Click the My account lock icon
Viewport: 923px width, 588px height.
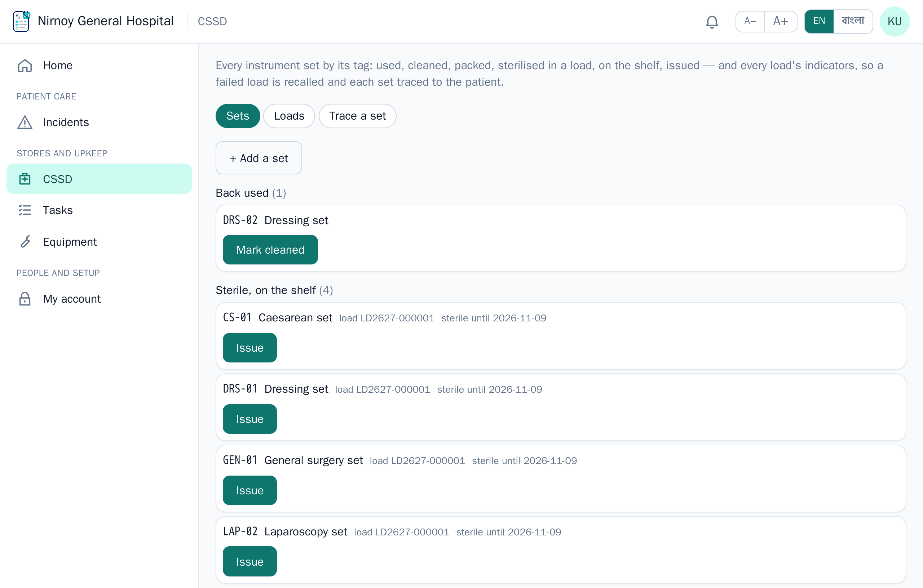[25, 298]
